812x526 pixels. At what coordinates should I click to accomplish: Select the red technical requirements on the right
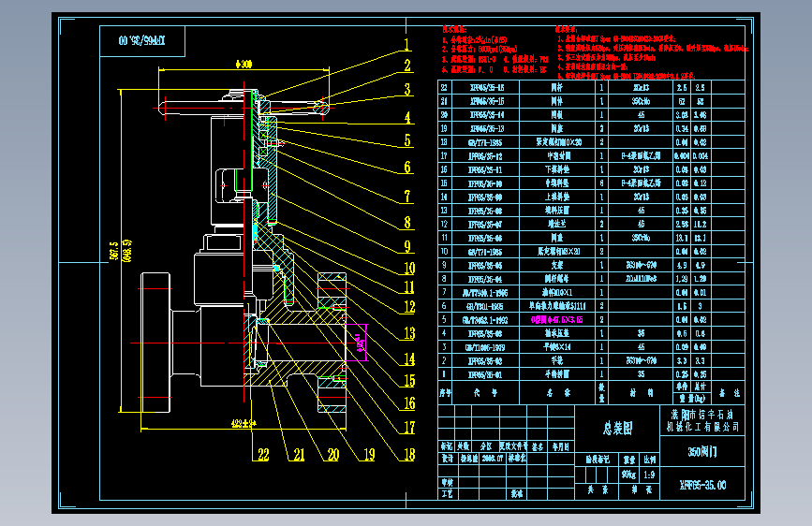point(653,52)
